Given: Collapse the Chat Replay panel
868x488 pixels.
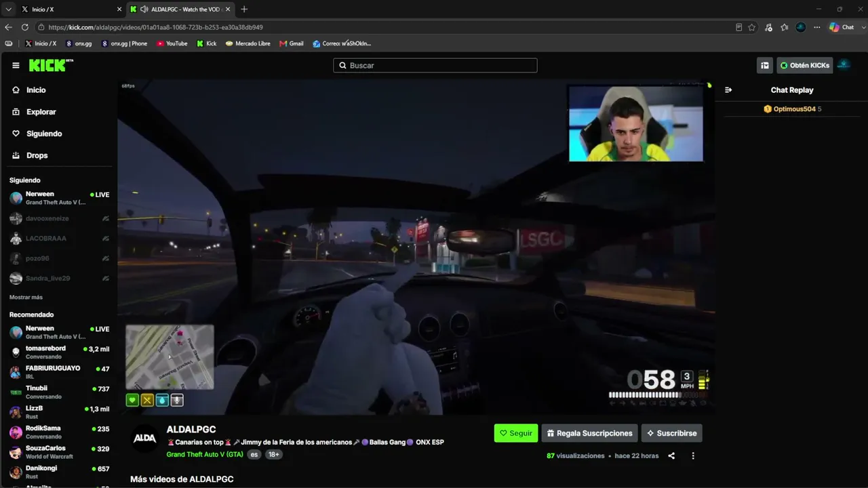Looking at the screenshot, I should click(728, 90).
